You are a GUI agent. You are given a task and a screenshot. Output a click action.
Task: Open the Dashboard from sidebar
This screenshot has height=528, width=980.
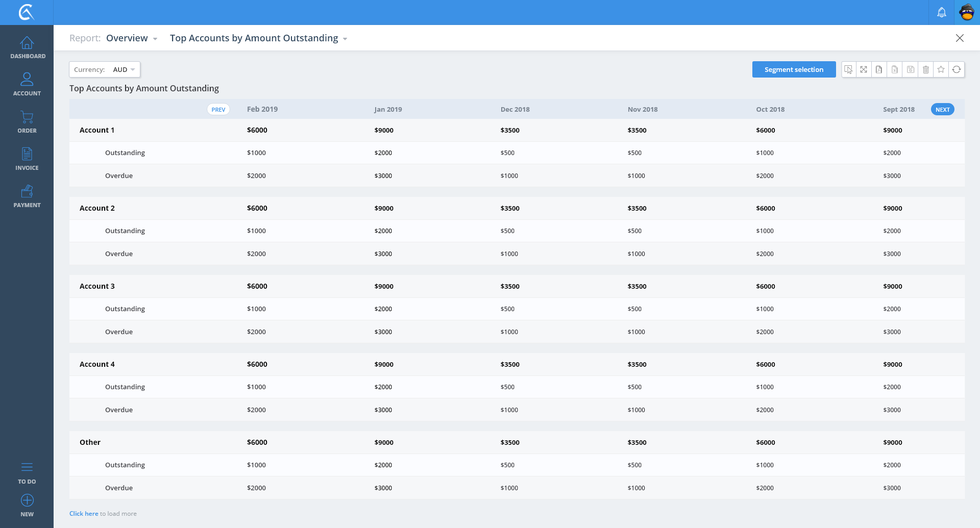27,48
